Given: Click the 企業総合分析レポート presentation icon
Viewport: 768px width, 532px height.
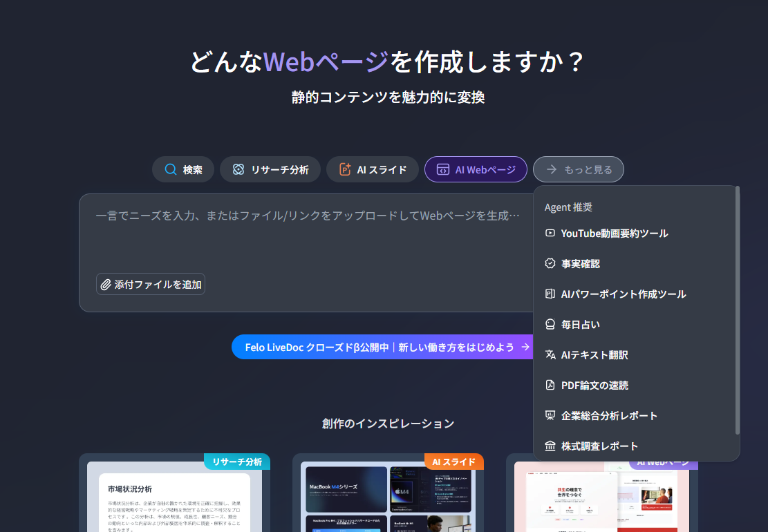Looking at the screenshot, I should pyautogui.click(x=550, y=416).
